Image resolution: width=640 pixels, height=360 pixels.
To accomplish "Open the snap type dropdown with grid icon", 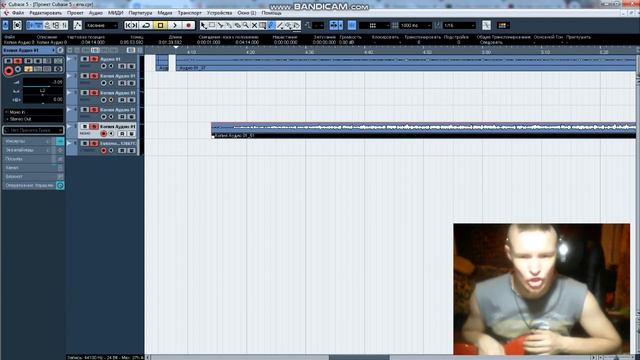I will click(374, 25).
